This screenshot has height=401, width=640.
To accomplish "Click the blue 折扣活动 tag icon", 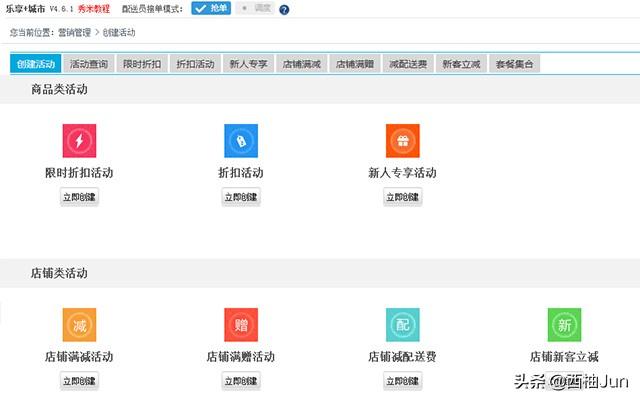I will click(240, 141).
